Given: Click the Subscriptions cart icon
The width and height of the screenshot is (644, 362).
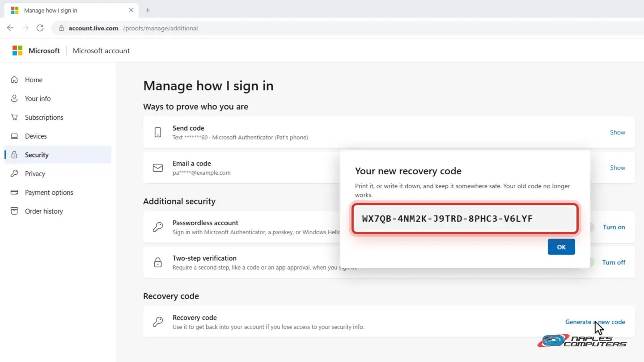Looking at the screenshot, I should pyautogui.click(x=14, y=117).
